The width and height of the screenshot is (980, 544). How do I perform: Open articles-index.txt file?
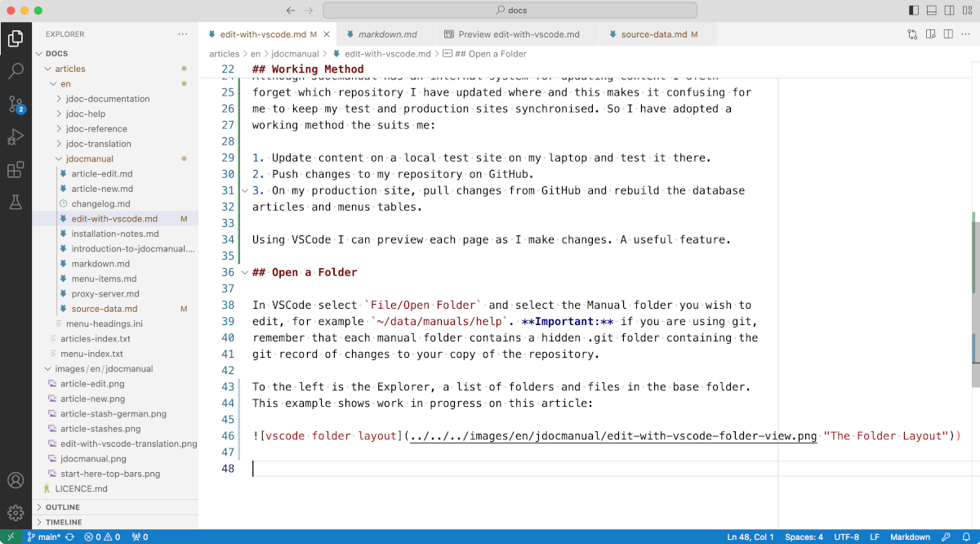[95, 338]
